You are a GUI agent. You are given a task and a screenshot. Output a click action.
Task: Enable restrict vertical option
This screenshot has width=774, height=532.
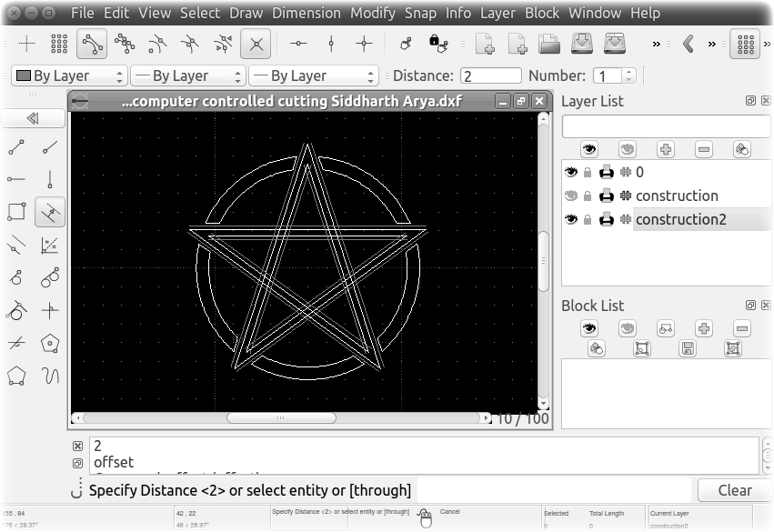coord(331,44)
